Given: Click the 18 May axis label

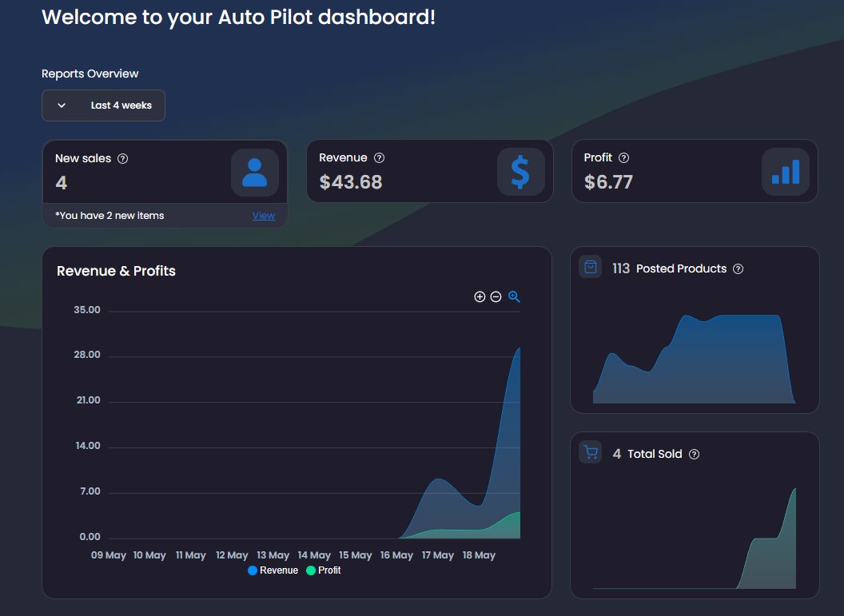Looking at the screenshot, I should (x=479, y=555).
